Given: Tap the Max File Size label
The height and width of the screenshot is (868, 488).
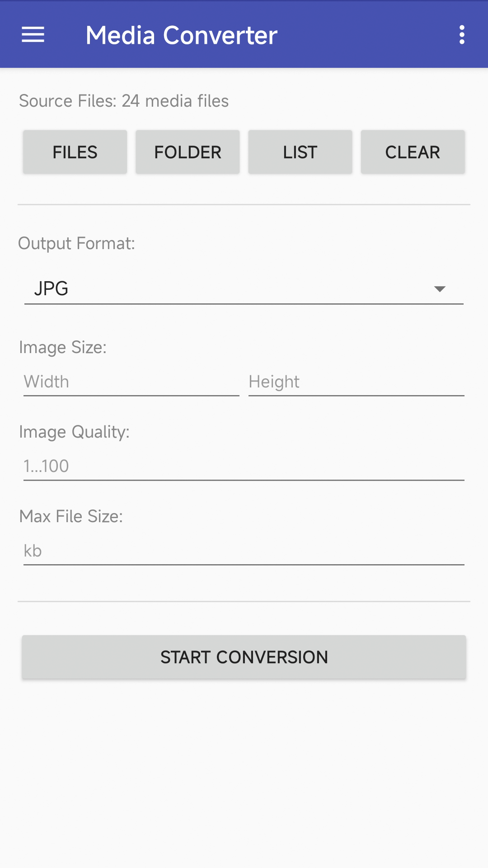Looking at the screenshot, I should (71, 516).
